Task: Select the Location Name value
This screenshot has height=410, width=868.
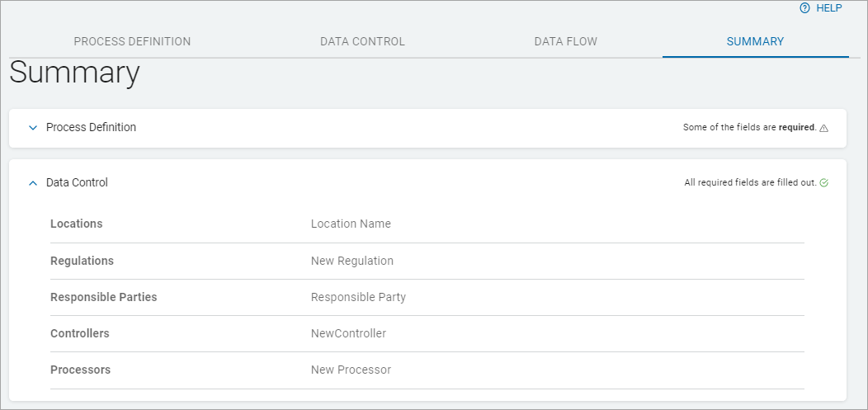Action: pos(351,224)
